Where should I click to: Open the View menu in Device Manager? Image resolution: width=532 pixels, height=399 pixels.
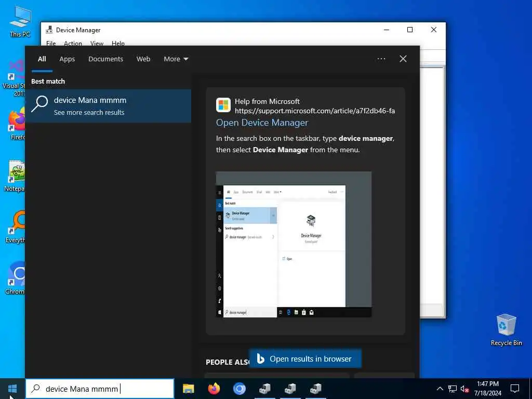pyautogui.click(x=97, y=44)
